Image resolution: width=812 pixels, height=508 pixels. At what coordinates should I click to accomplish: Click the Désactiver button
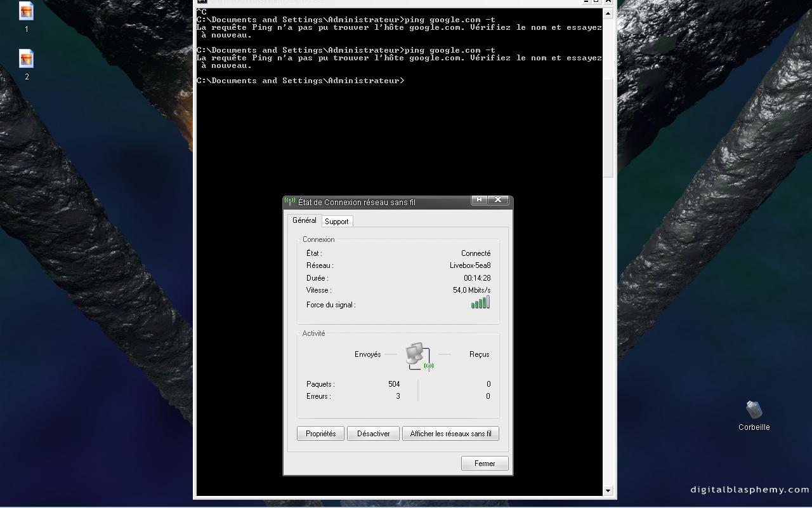pos(373,434)
